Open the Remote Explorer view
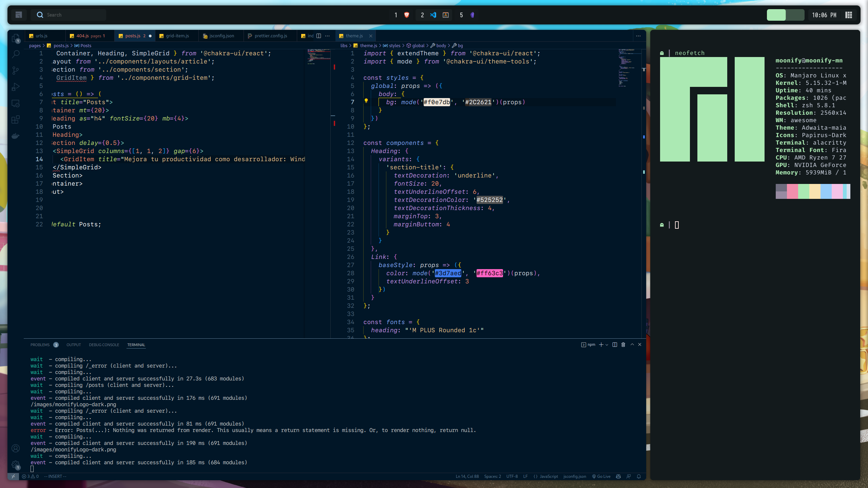Image resolution: width=868 pixels, height=488 pixels. tap(16, 103)
